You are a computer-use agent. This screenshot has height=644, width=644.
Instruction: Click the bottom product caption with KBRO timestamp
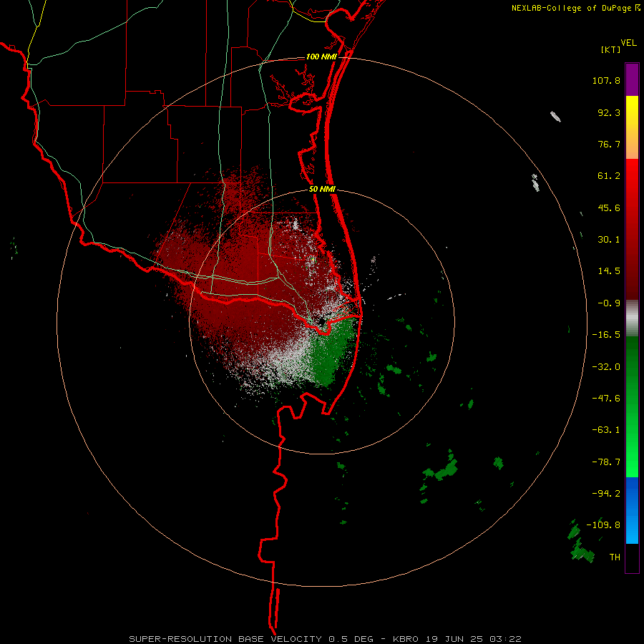pyautogui.click(x=325, y=639)
